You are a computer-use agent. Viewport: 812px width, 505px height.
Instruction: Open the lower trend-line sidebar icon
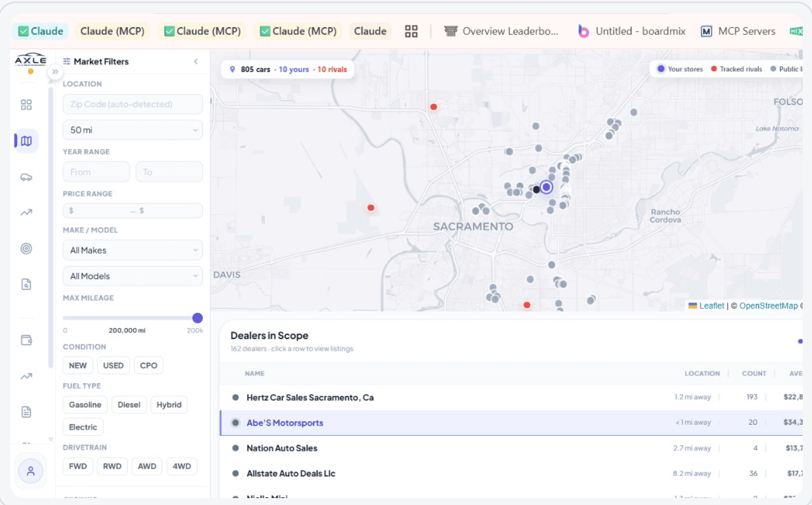tap(26, 376)
